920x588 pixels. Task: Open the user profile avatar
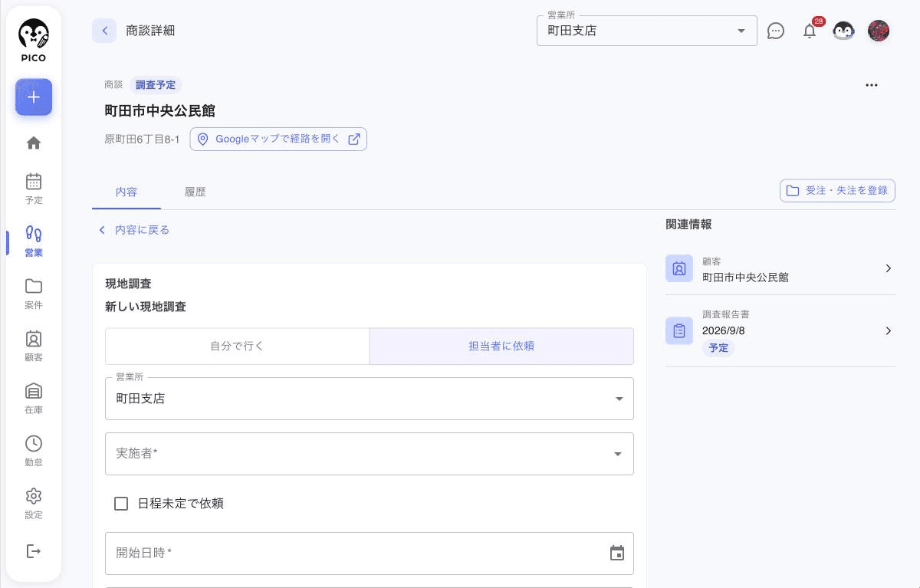tap(879, 31)
